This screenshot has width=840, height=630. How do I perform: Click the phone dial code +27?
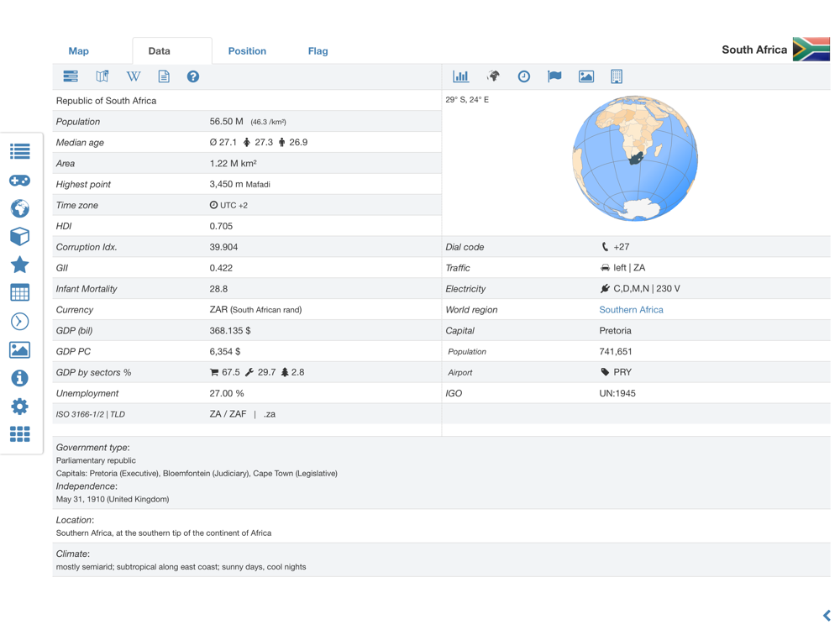point(616,247)
